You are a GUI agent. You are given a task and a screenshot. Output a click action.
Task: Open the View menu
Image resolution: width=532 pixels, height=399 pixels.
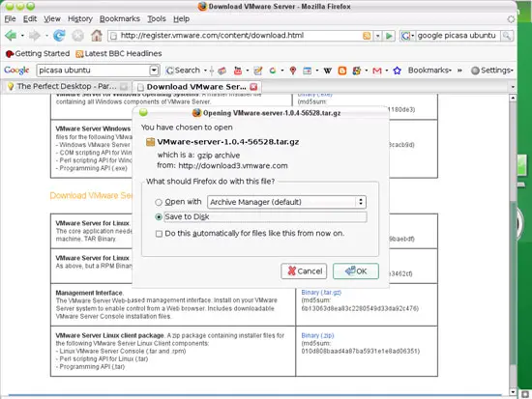coord(52,19)
